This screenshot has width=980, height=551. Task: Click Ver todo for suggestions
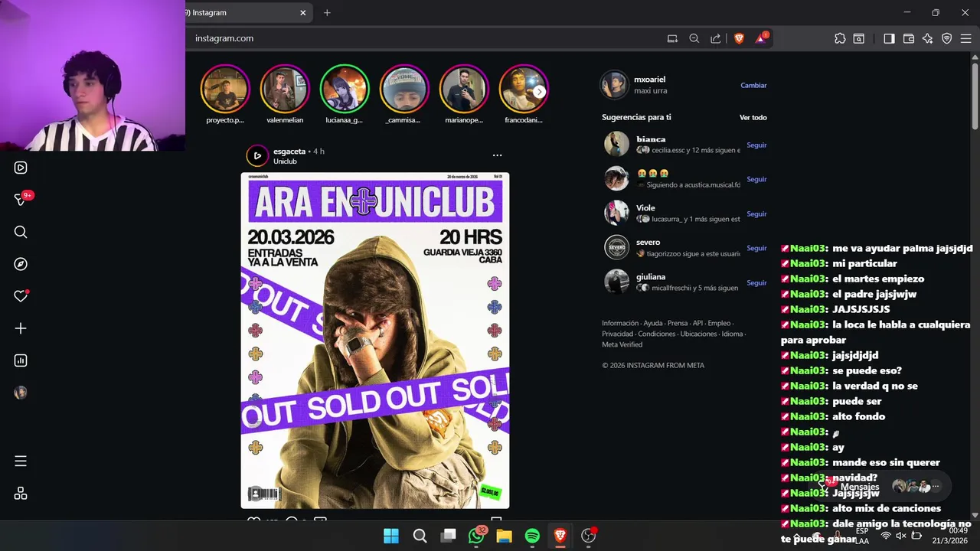click(753, 118)
